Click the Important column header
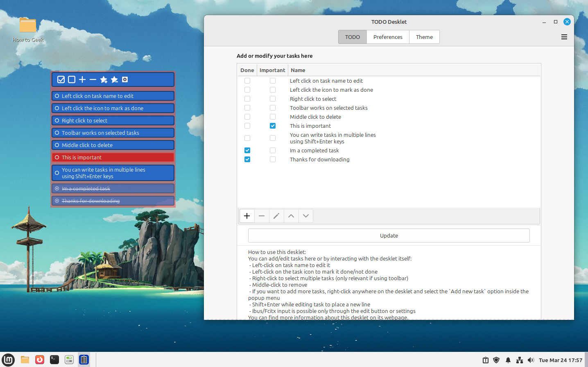The height and width of the screenshot is (367, 588). pyautogui.click(x=272, y=70)
